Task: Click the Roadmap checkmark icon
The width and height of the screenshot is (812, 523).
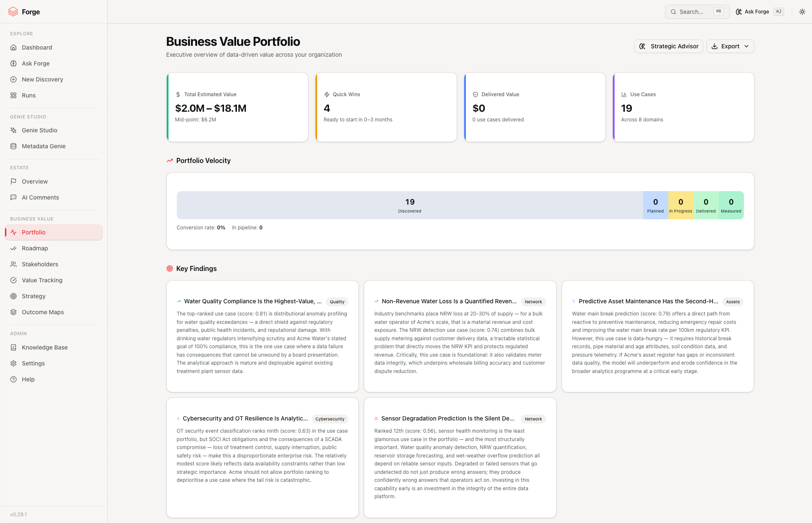Action: click(13, 248)
